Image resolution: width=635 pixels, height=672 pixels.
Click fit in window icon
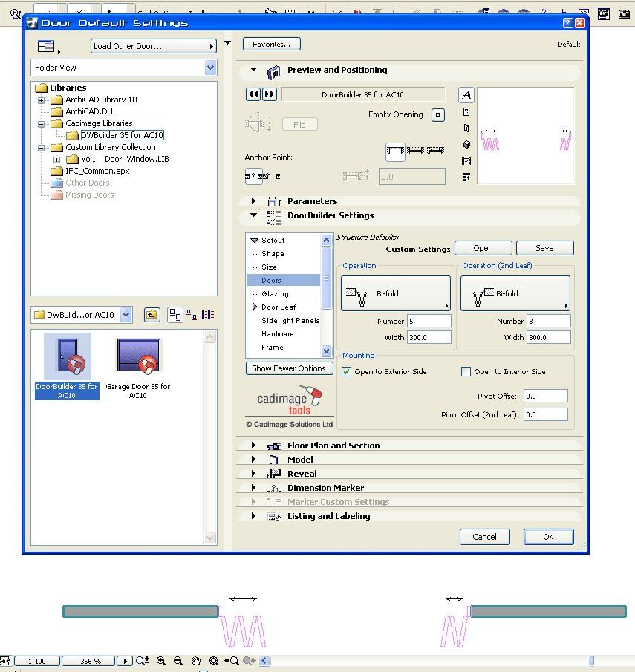(214, 661)
